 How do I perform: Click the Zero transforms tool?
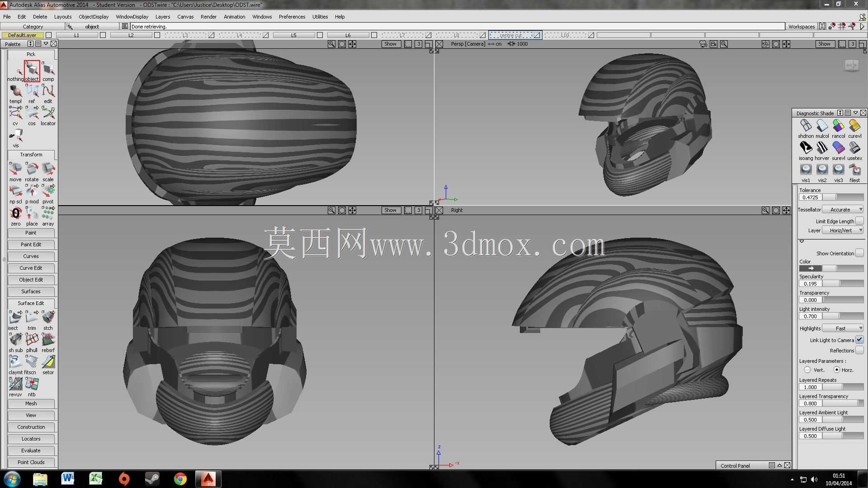(15, 216)
